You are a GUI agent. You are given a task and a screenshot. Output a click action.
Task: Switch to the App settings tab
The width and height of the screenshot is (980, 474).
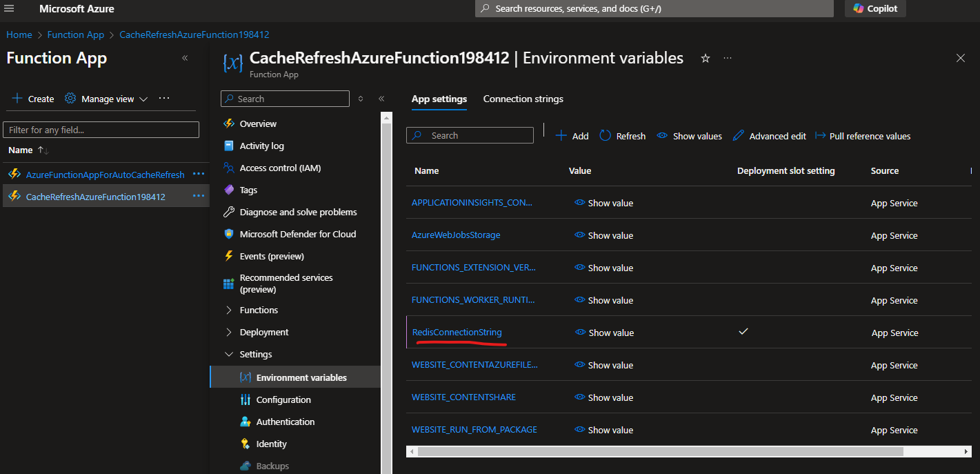[x=439, y=99]
